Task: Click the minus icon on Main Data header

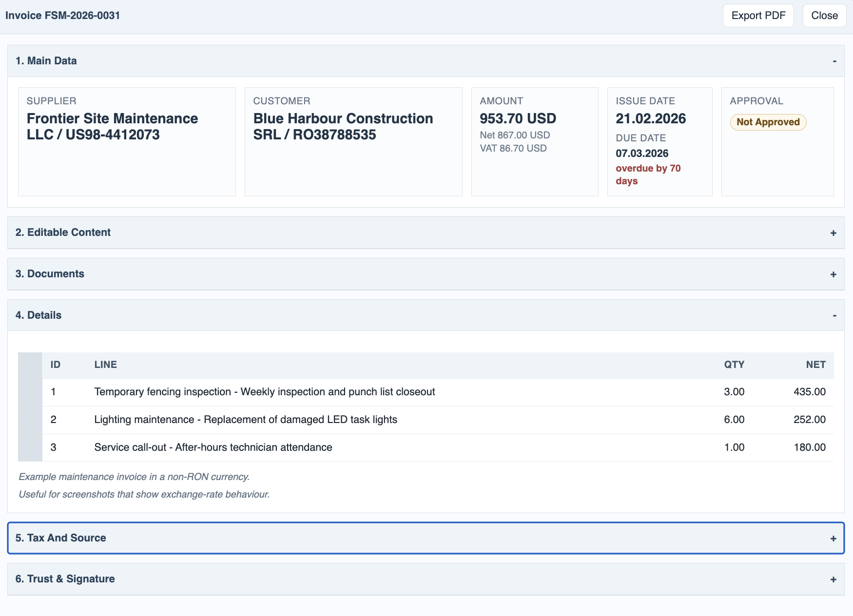Action: click(x=834, y=61)
